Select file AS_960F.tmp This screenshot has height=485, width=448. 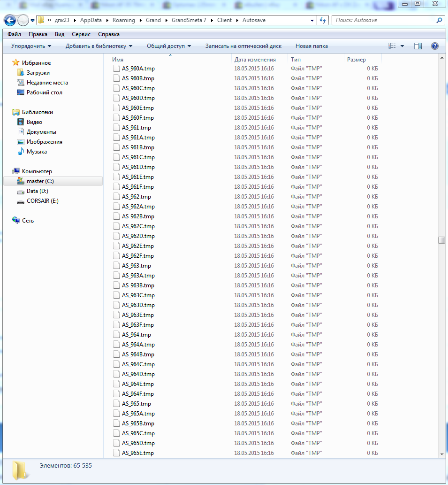[x=137, y=118]
